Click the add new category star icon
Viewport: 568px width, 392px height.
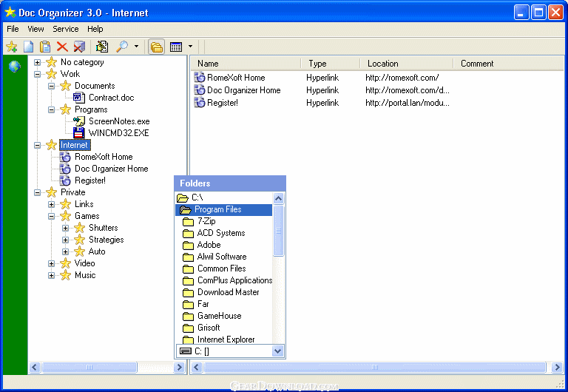point(12,47)
